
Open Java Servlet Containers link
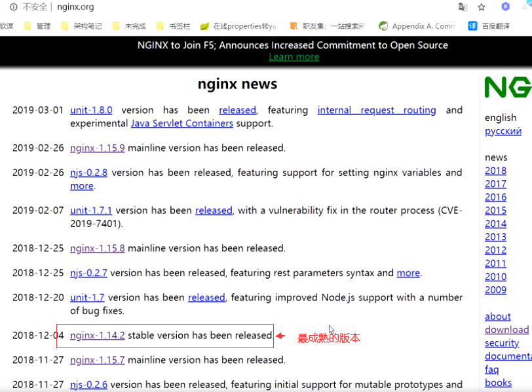182,123
